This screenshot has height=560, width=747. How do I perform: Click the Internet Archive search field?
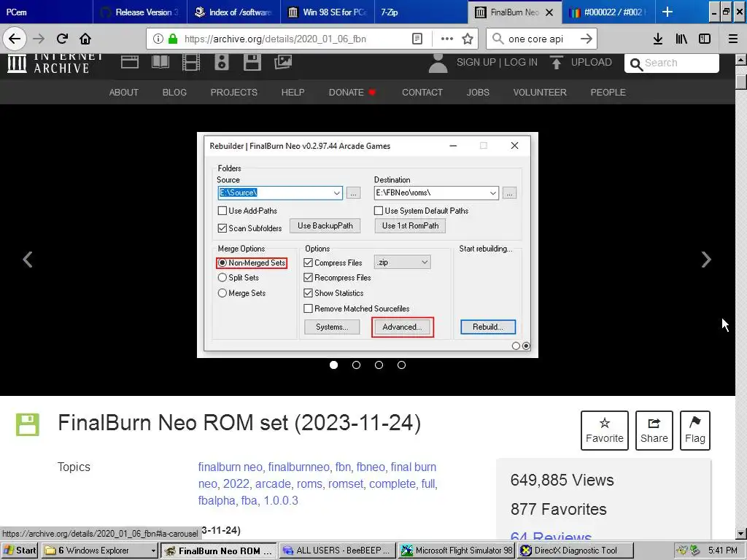tap(671, 63)
